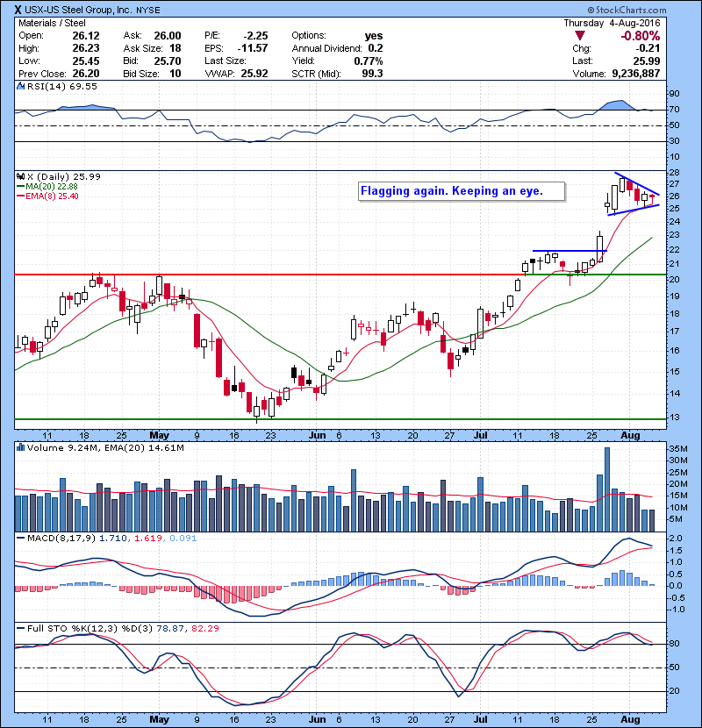Click the USX-US Steel Group, Inc. title

click(x=78, y=10)
